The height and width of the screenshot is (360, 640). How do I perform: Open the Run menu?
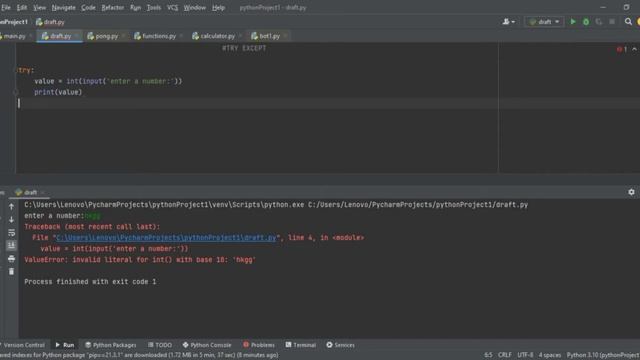click(x=135, y=7)
